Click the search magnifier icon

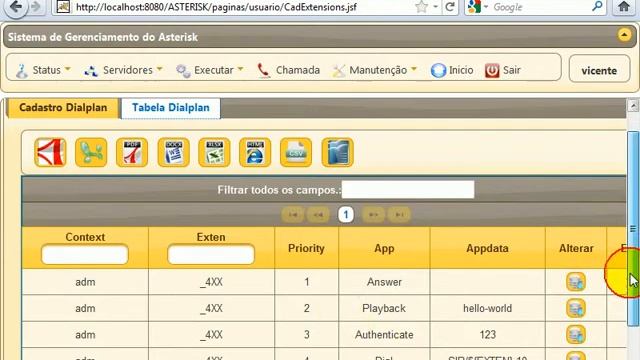(x=597, y=6)
